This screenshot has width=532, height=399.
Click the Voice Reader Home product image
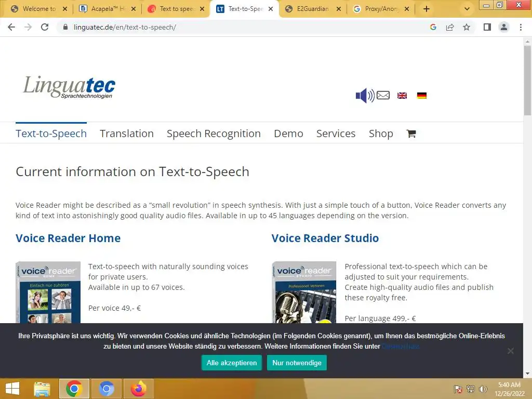(x=48, y=292)
